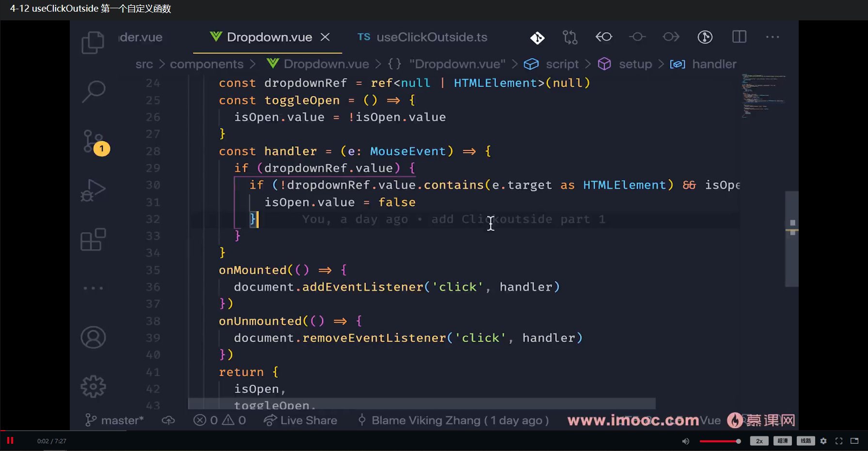Switch to the useClickOutside.ts tab
This screenshot has width=868, height=451.
422,37
